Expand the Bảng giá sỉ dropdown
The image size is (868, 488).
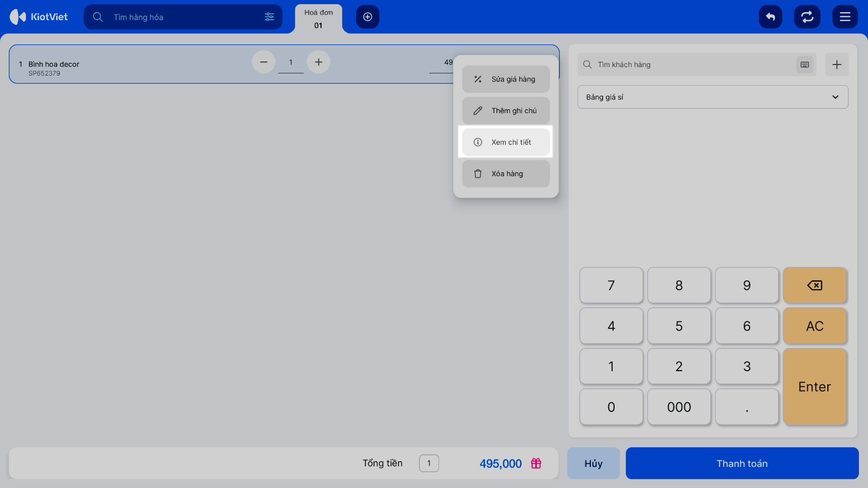click(713, 97)
